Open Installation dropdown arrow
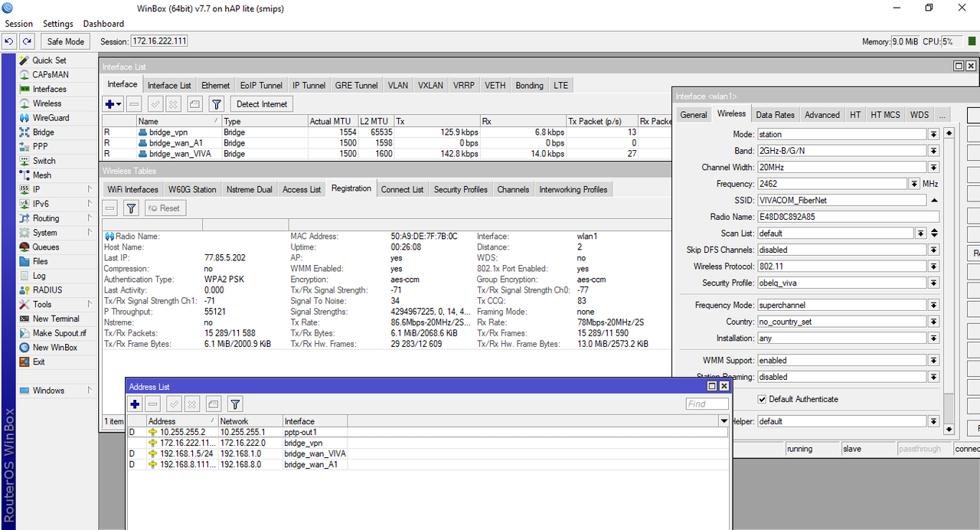Image resolution: width=980 pixels, height=530 pixels. pyautogui.click(x=933, y=338)
